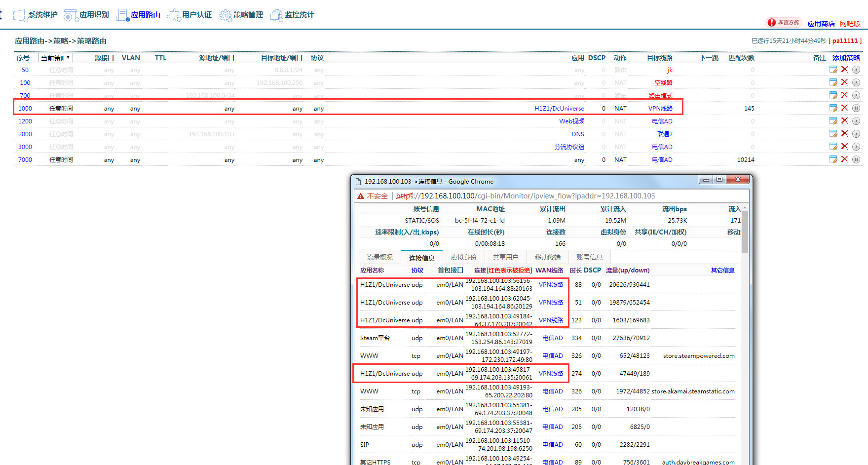Delete rule 1000 H1Z1/DcUniverse
This screenshot has width=868, height=465.
click(x=844, y=108)
